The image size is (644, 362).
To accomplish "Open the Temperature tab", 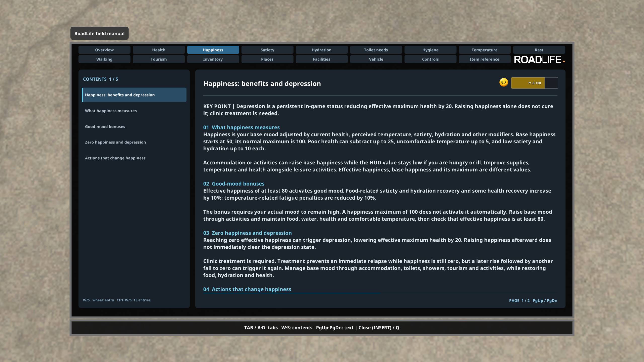I will (x=485, y=50).
